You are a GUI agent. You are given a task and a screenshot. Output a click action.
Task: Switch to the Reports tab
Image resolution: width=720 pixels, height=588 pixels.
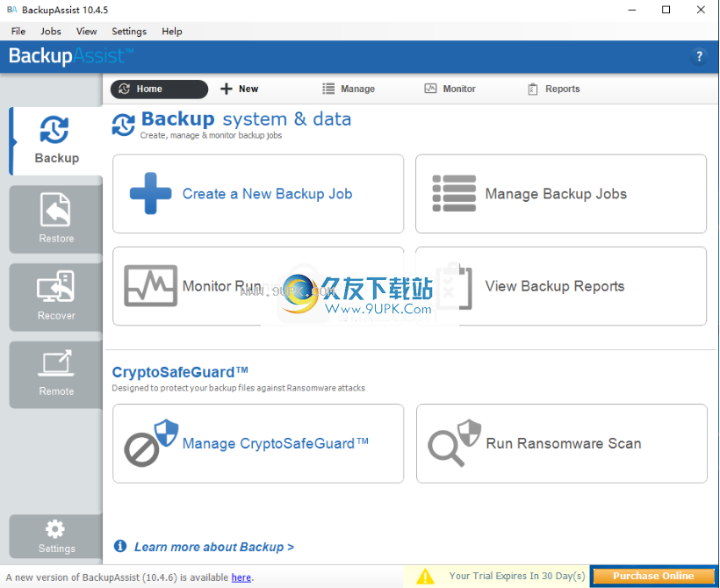[554, 89]
